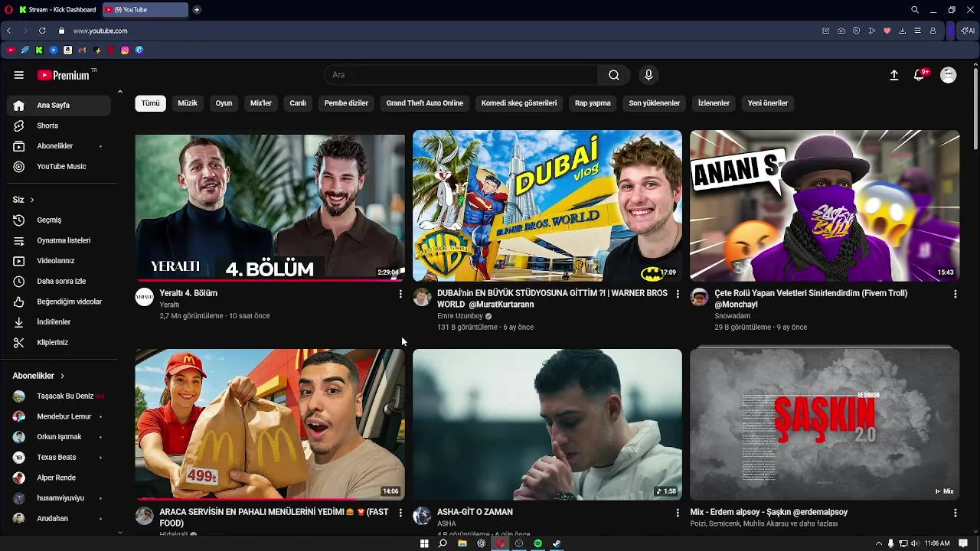Screen dimensions: 980x551
Task: Open the Emre Uzunboy channel link
Action: coord(460,316)
